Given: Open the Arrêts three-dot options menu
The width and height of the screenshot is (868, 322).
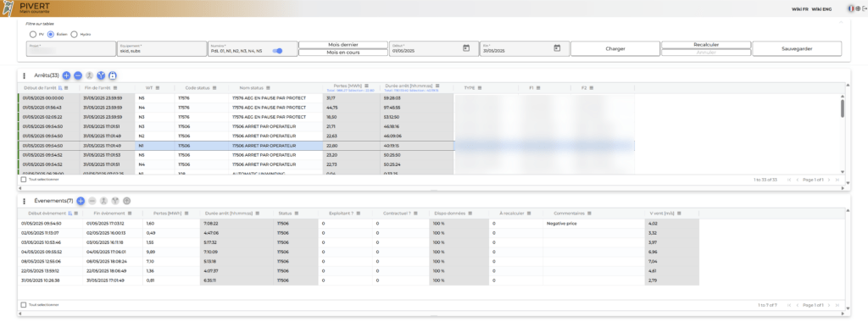Looking at the screenshot, I should pos(24,75).
